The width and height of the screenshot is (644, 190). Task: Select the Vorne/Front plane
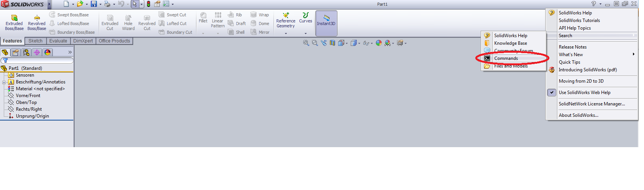pos(24,96)
